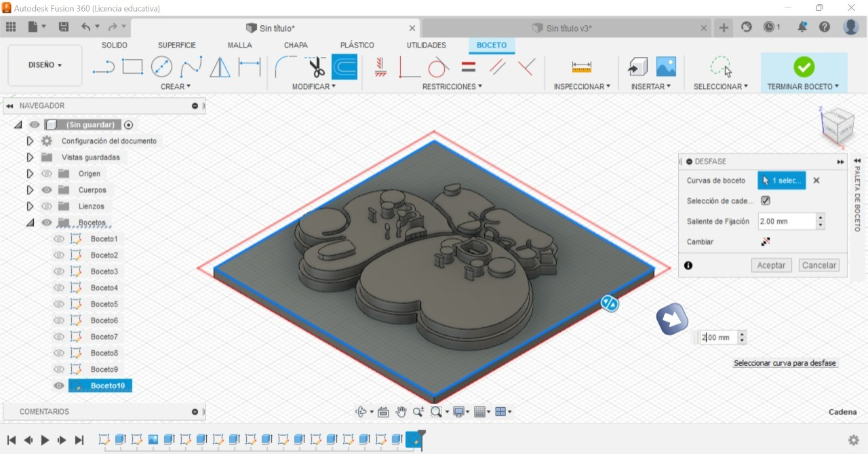Save the document with the disk icon

coord(63,27)
